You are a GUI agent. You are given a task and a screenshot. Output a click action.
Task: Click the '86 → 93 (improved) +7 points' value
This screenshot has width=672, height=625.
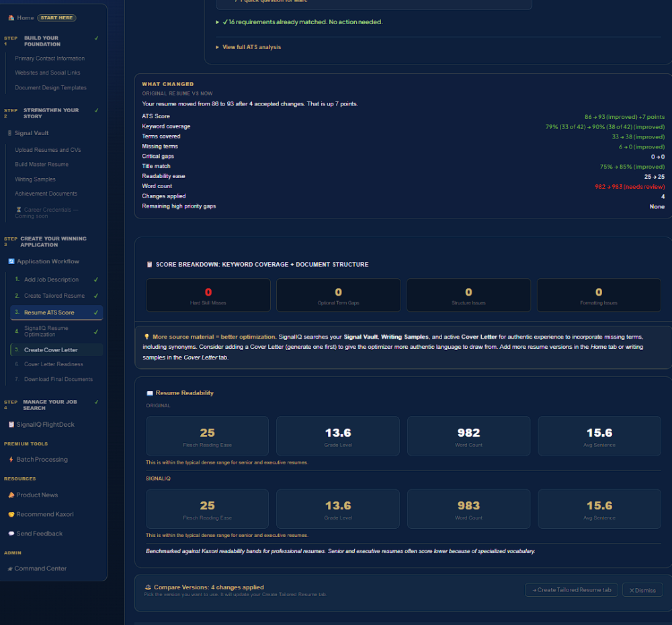pos(624,117)
